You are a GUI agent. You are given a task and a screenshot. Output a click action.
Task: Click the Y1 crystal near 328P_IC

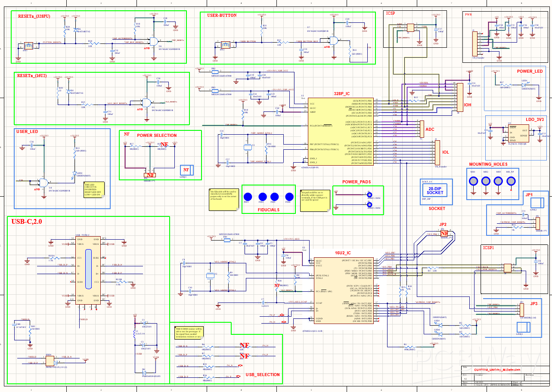[248, 148]
